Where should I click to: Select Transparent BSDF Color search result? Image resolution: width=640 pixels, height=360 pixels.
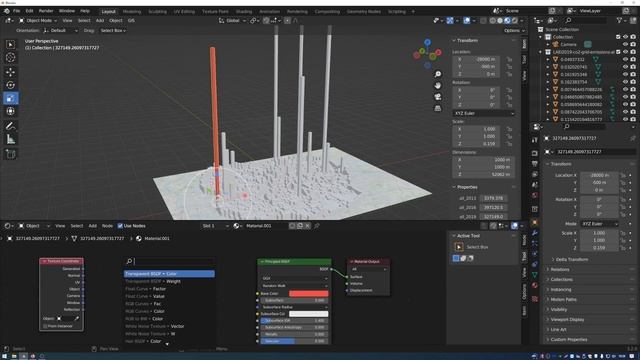pyautogui.click(x=169, y=274)
